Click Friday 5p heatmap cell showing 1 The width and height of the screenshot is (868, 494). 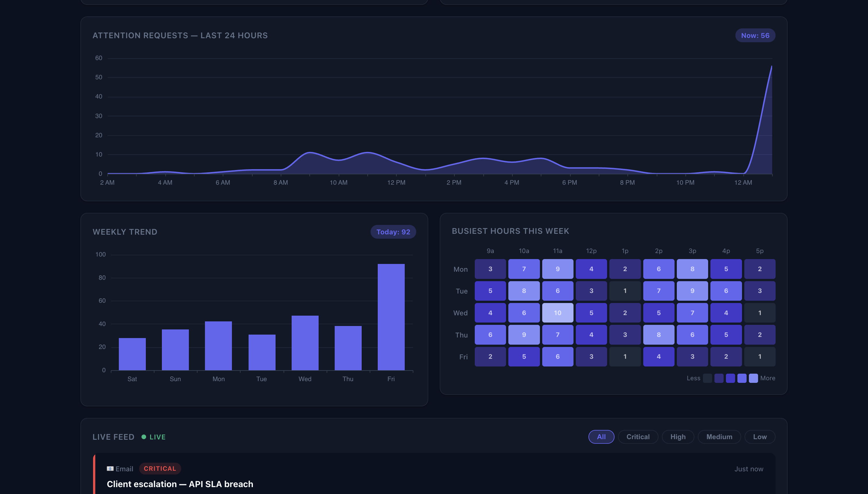point(759,357)
